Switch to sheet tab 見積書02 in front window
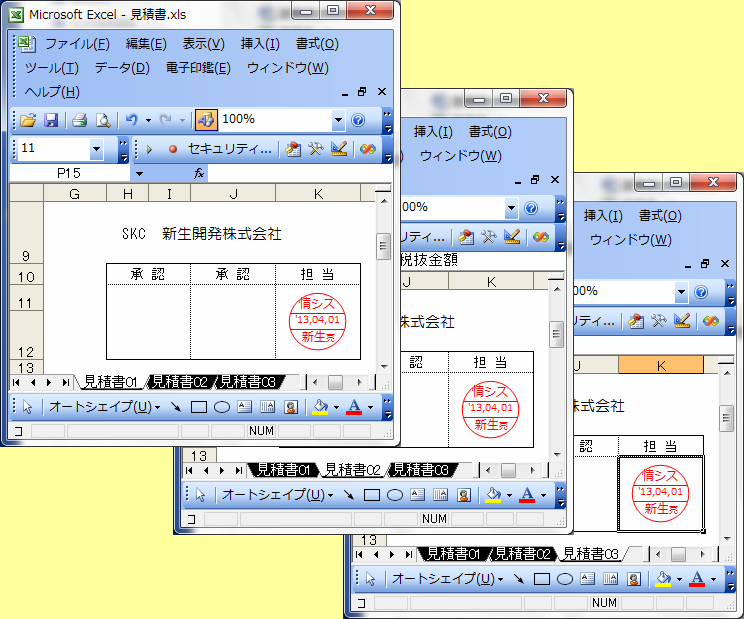This screenshot has height=619, width=744. click(179, 382)
